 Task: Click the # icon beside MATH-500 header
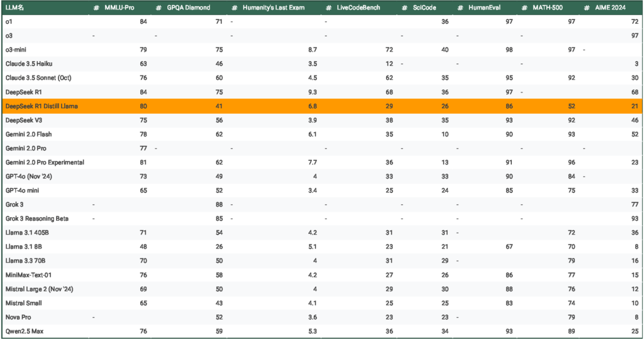[x=523, y=8]
